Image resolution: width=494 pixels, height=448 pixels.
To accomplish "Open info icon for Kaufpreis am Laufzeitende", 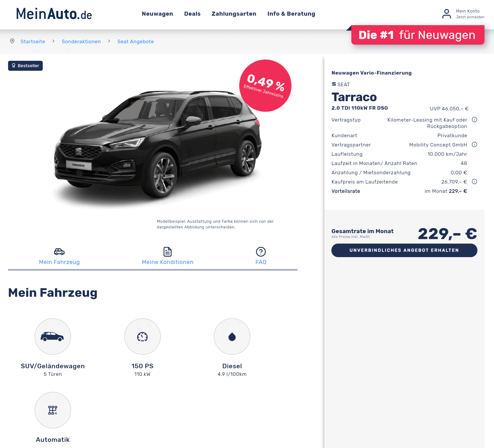I will coord(474,182).
